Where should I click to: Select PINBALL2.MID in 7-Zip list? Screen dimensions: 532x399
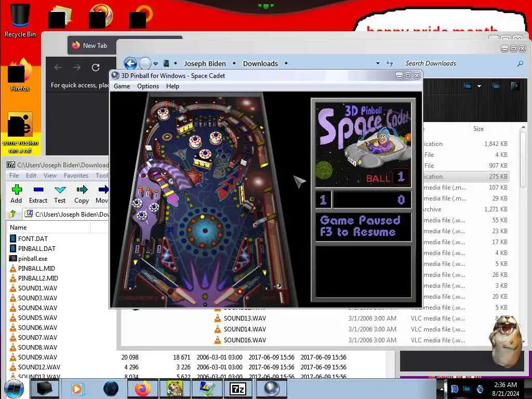tap(37, 278)
